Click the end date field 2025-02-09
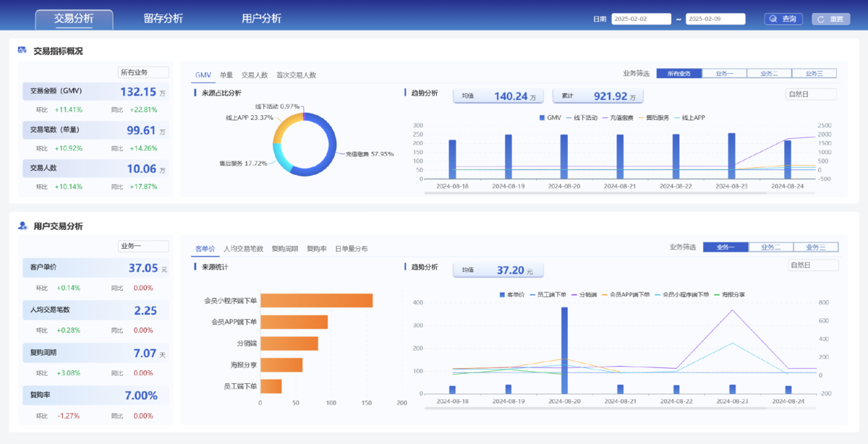The image size is (868, 444). point(715,19)
